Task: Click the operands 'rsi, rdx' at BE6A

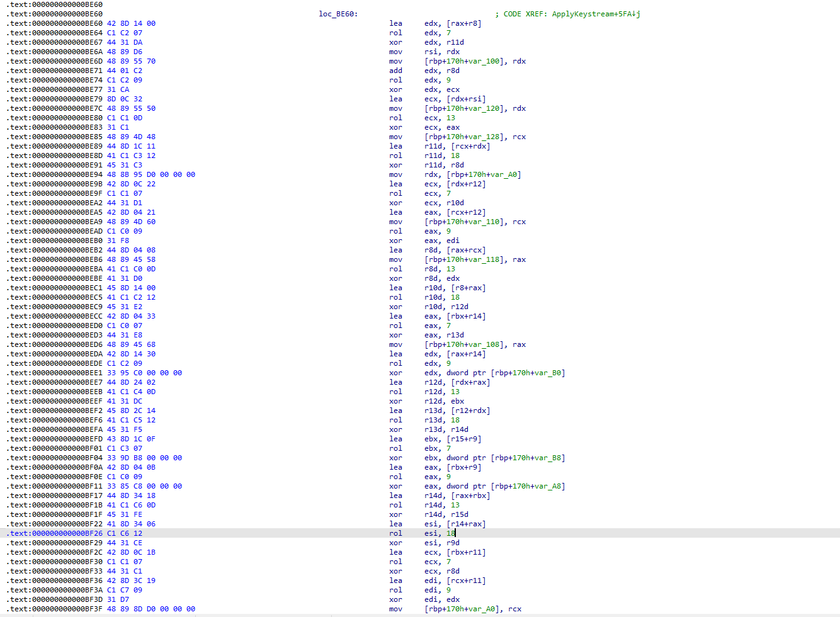Action: 442,52
